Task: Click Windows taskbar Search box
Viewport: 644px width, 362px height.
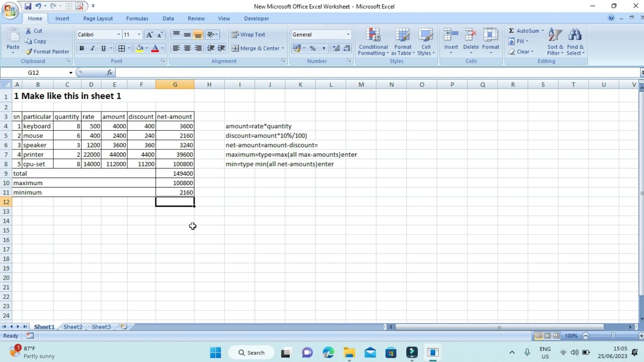Action: tap(252, 352)
